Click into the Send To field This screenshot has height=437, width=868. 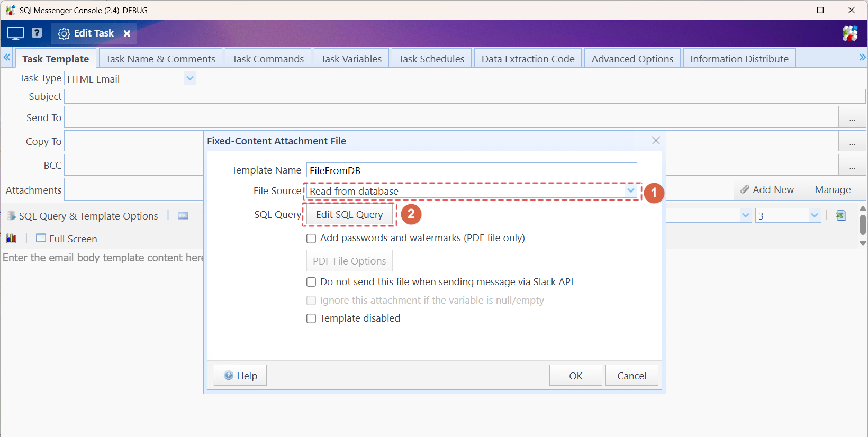[x=451, y=117]
